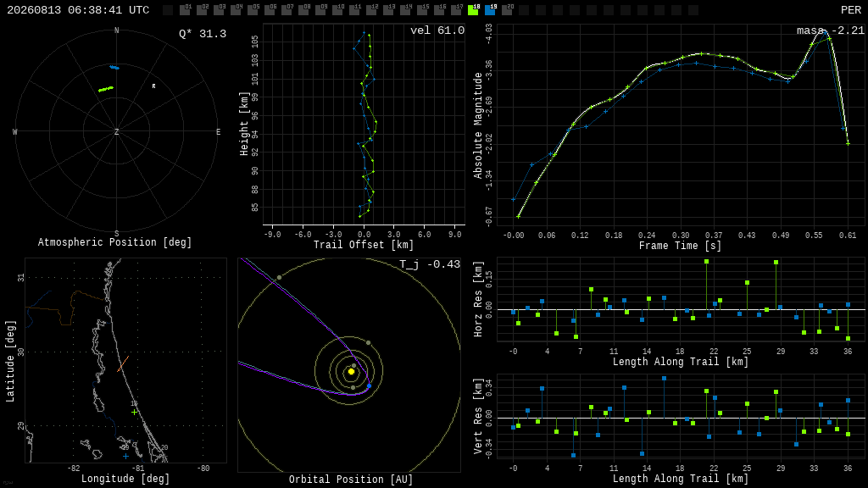The image size is (868, 488).
Task: Click the green plus marker on the map
Action: 135,413
